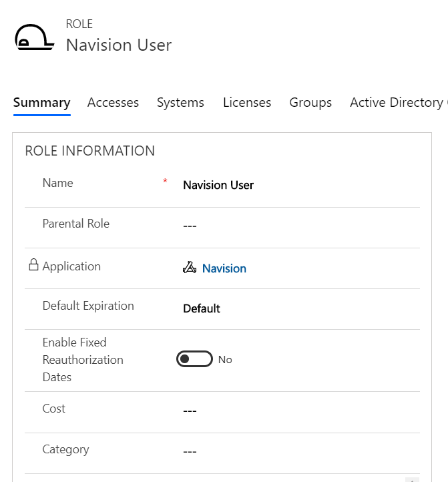Click the hard hat role icon
Viewport: 448px width, 482px height.
34,37
